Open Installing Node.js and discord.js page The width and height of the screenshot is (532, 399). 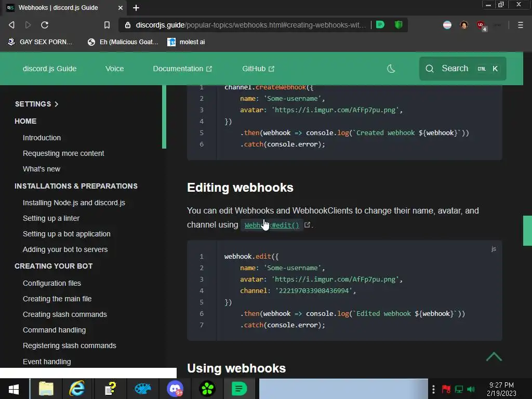74,203
